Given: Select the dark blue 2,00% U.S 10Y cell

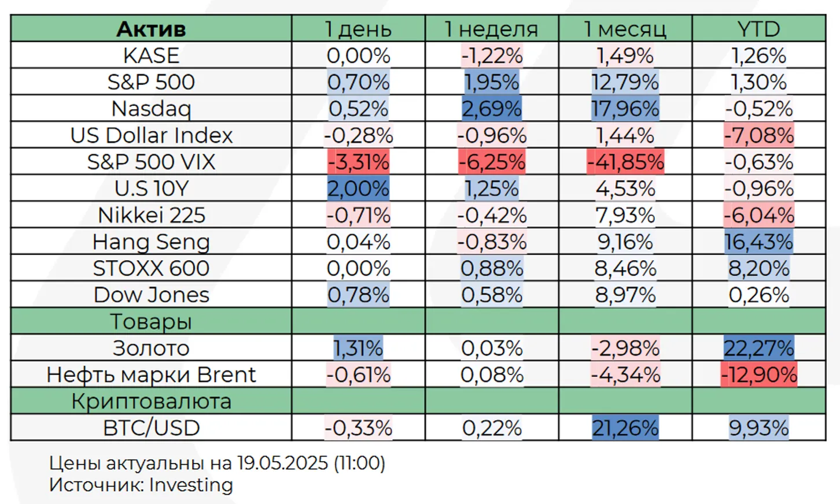Looking at the screenshot, I should click(358, 188).
